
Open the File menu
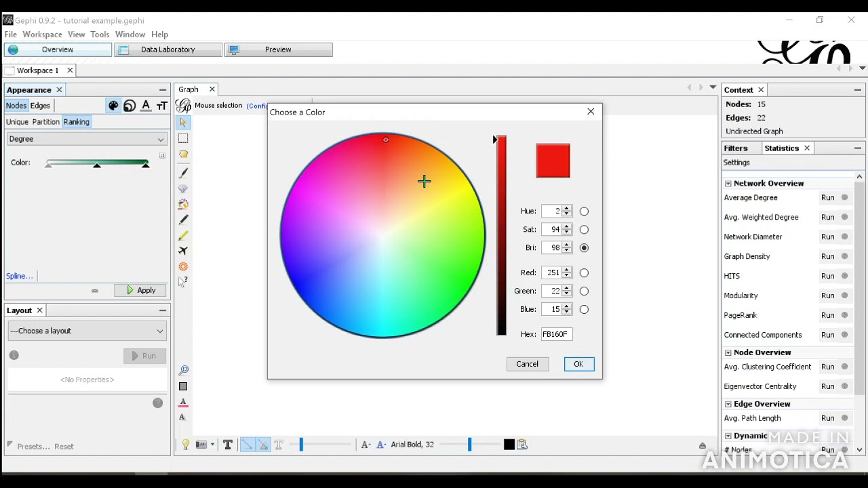[x=11, y=35]
